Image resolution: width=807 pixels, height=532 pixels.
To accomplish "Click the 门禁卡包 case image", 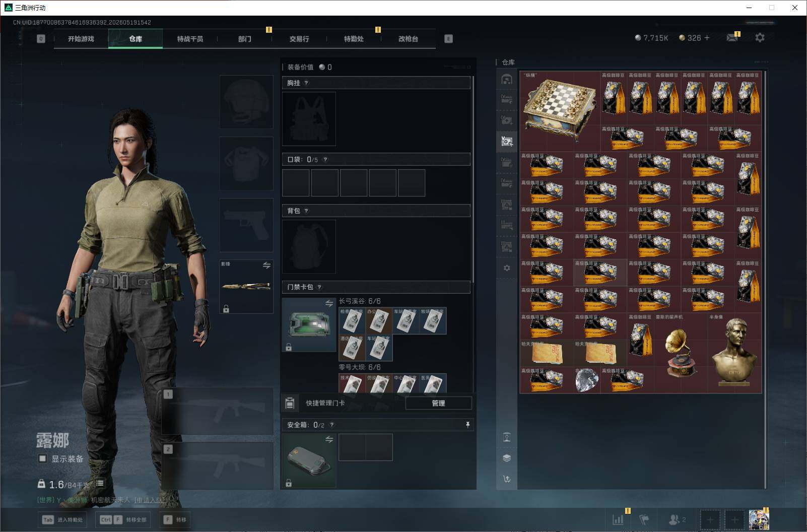I will point(309,324).
